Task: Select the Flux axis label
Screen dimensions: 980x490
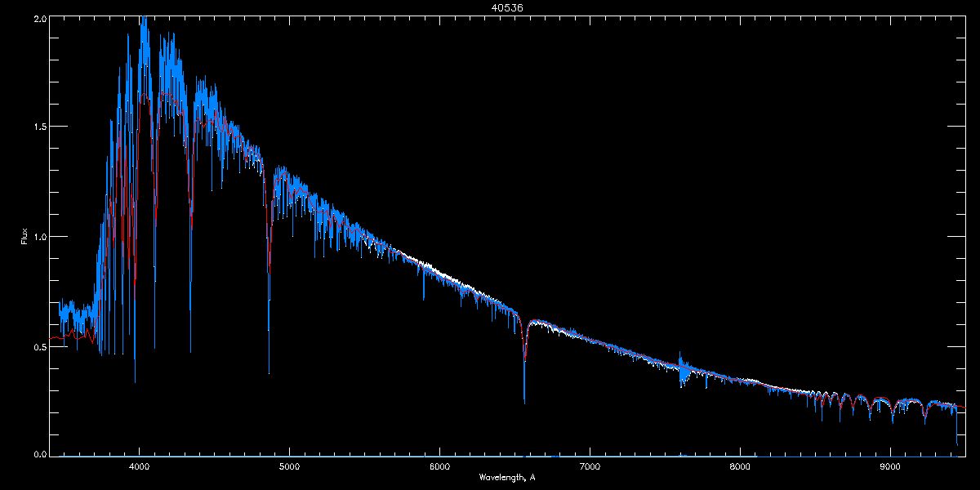Action: (24, 236)
